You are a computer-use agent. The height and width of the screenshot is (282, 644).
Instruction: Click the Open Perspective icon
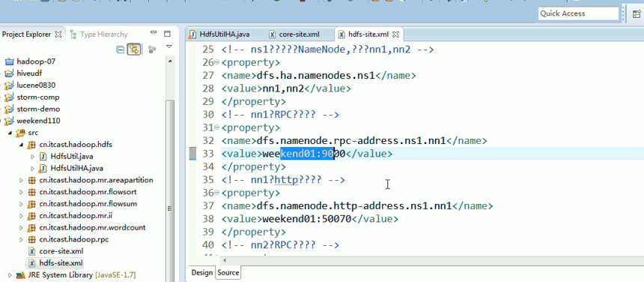[636, 14]
